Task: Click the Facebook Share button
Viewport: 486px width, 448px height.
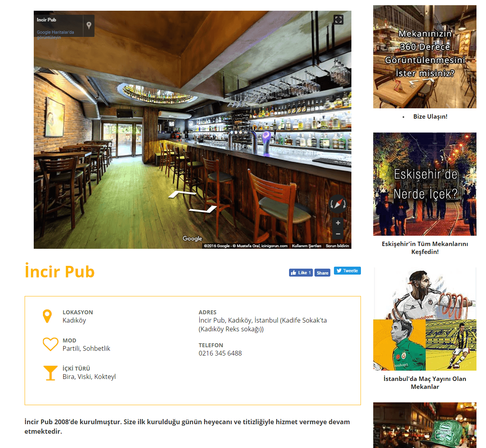Action: pyautogui.click(x=322, y=273)
